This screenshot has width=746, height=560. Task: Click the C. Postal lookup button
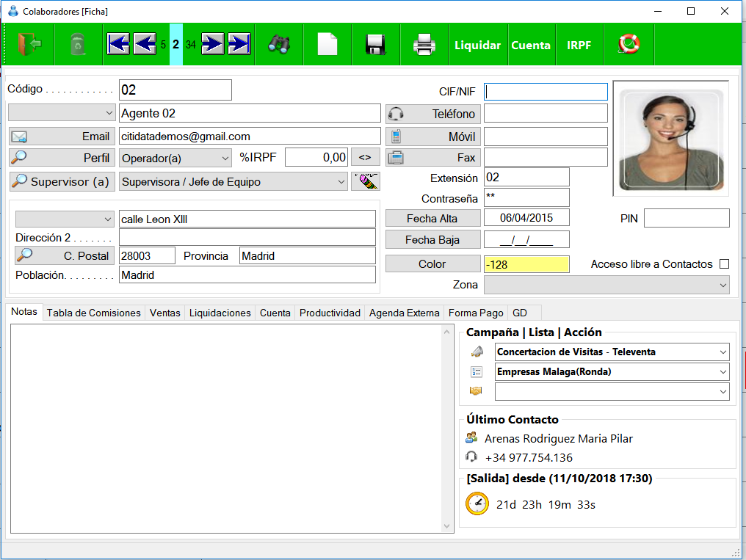tap(65, 255)
